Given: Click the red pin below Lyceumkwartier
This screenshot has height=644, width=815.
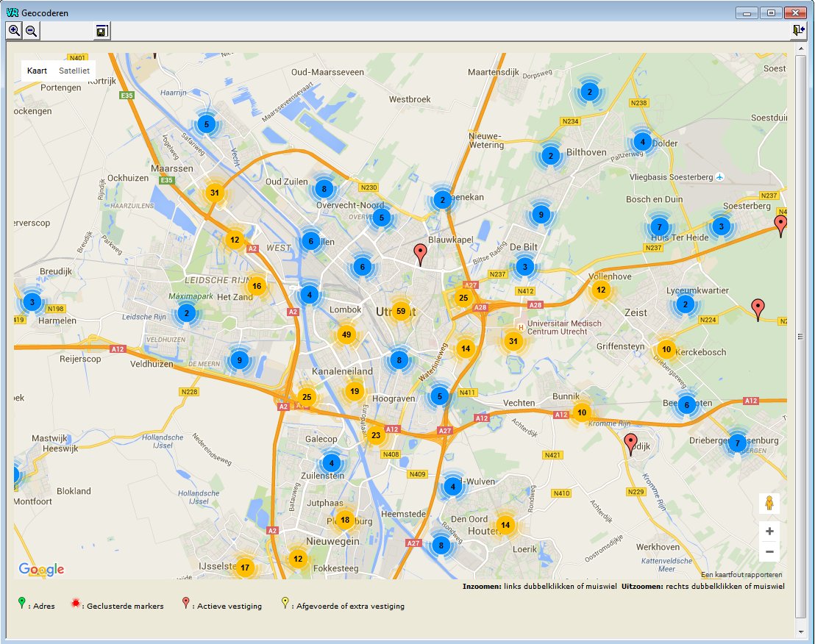Looking at the screenshot, I should pos(758,310).
